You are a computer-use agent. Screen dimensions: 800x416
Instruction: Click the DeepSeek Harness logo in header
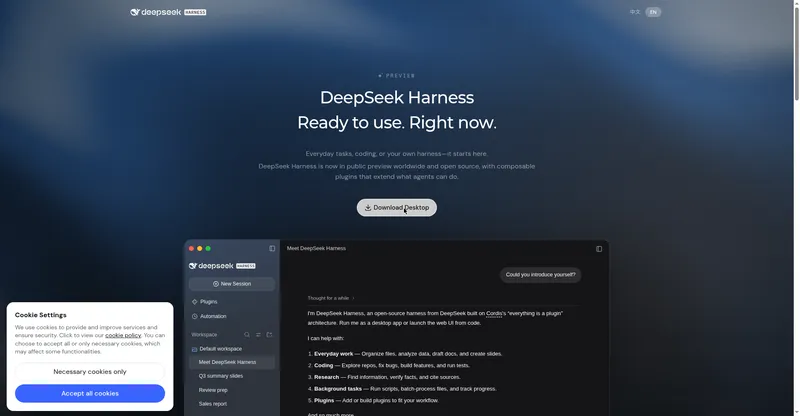pos(168,12)
